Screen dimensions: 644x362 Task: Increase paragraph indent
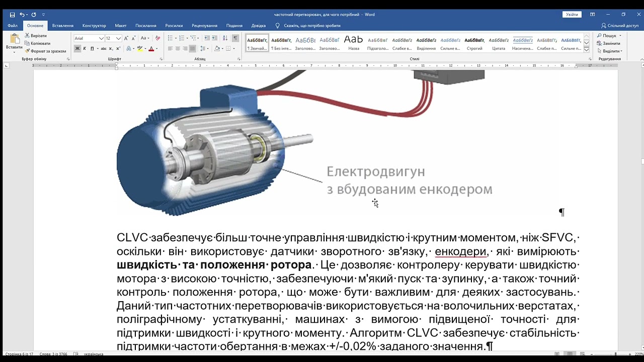coord(215,38)
